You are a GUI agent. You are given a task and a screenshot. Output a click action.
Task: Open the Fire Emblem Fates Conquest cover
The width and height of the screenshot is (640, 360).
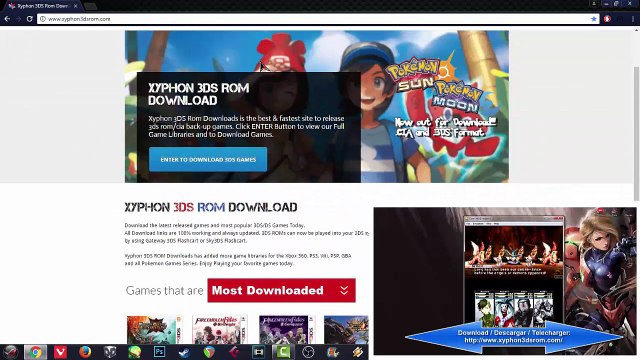[x=287, y=329]
